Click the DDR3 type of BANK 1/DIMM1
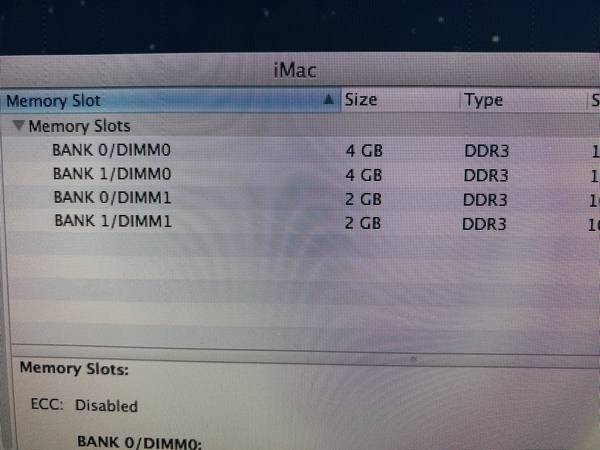Image resolution: width=600 pixels, height=450 pixels. [x=485, y=224]
